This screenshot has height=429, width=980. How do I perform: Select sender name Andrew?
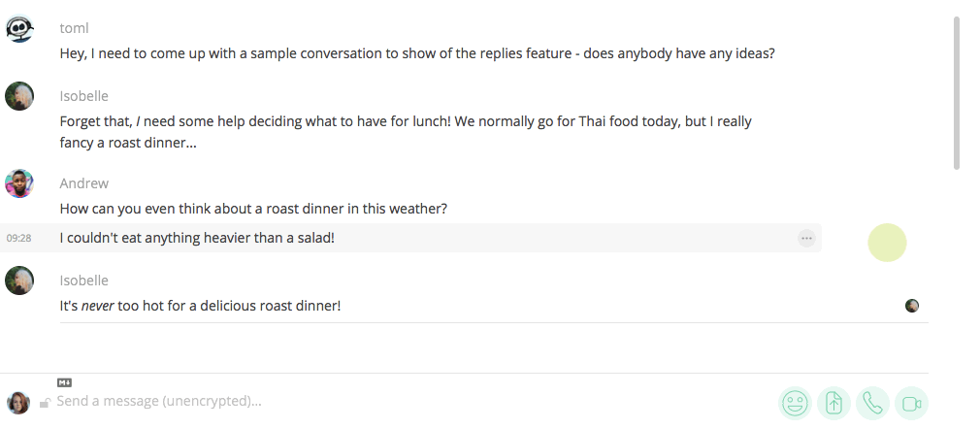(84, 183)
